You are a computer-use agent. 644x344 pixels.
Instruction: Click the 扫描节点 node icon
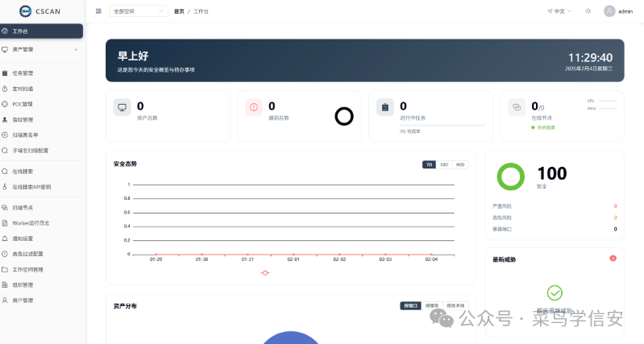tap(5, 208)
